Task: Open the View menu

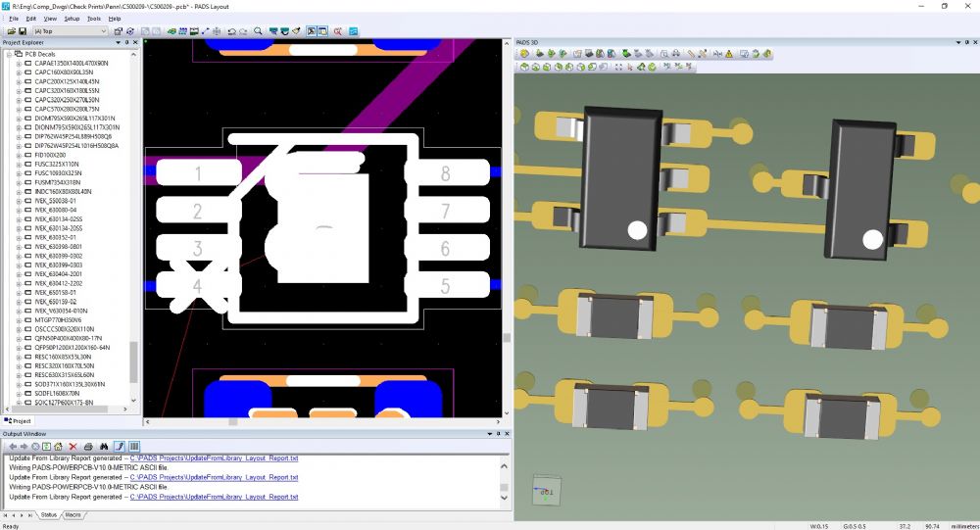Action: (50, 19)
